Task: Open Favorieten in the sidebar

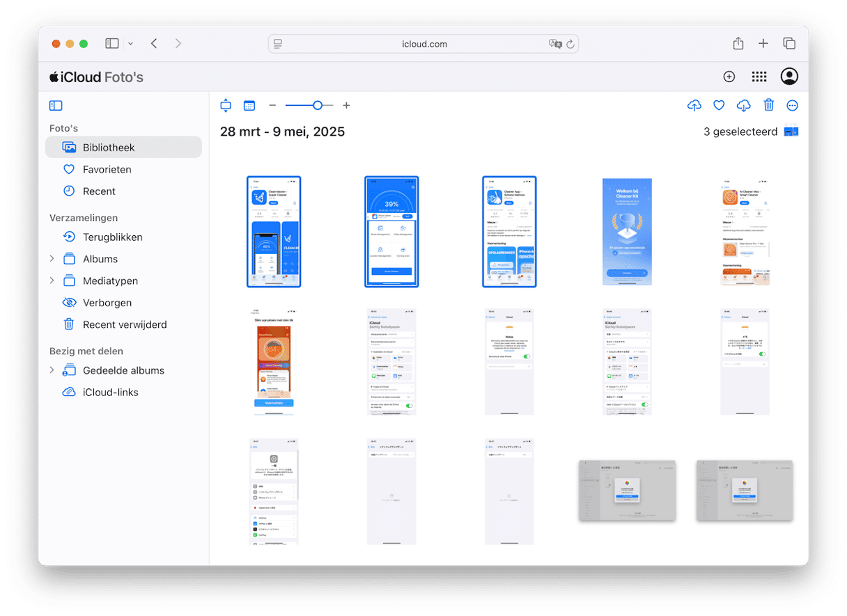Action: [107, 169]
